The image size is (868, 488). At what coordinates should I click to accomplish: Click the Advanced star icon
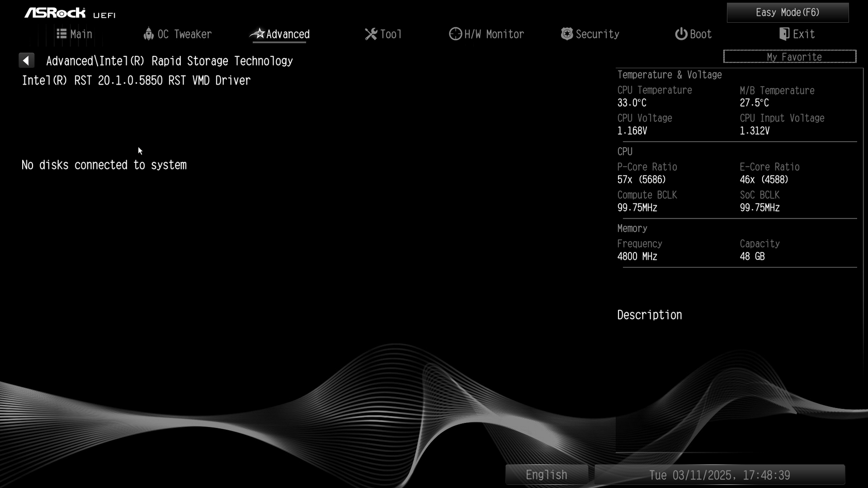tap(257, 34)
